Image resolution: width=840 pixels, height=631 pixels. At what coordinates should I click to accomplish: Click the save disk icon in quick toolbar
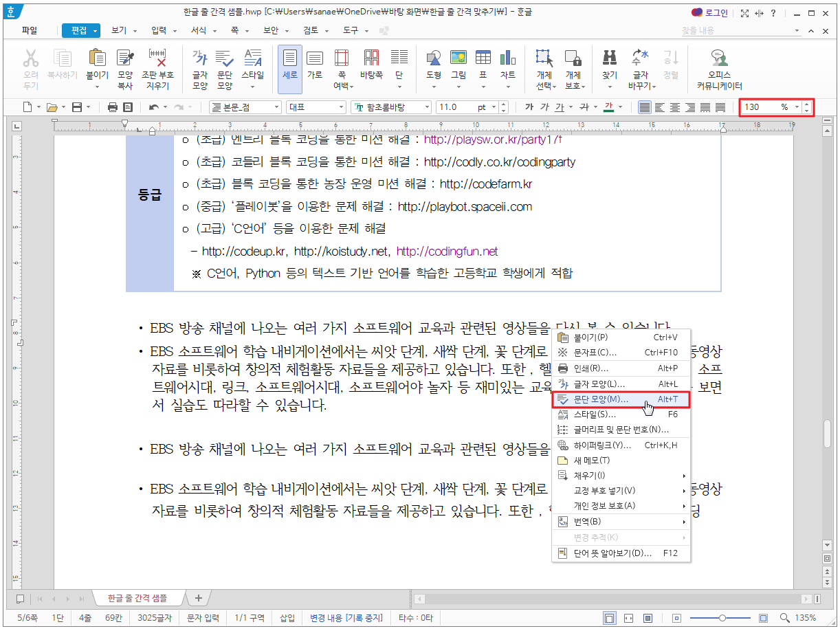pos(77,107)
